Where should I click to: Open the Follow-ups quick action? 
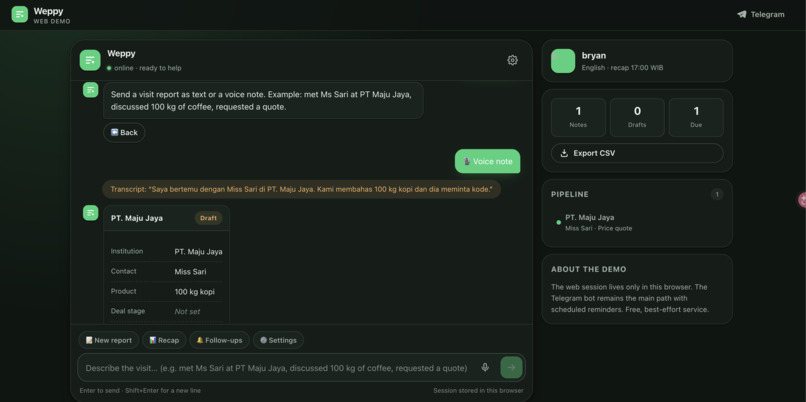tap(219, 340)
